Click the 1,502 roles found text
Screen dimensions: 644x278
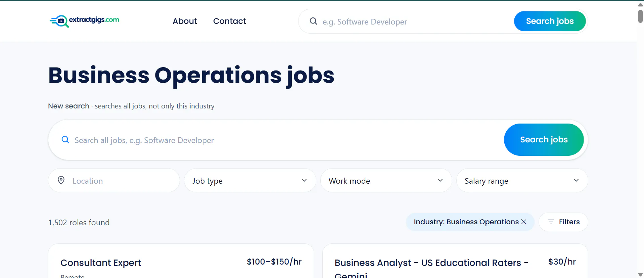point(79,223)
